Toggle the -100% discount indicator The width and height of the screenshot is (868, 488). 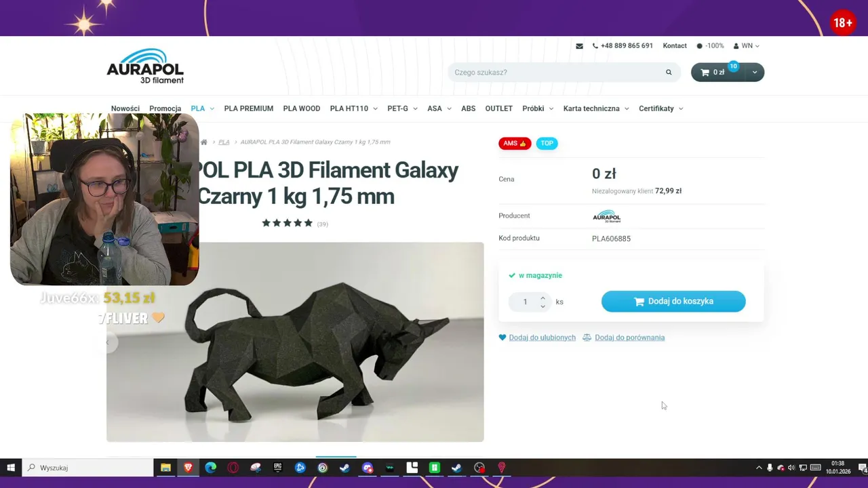[x=710, y=46]
